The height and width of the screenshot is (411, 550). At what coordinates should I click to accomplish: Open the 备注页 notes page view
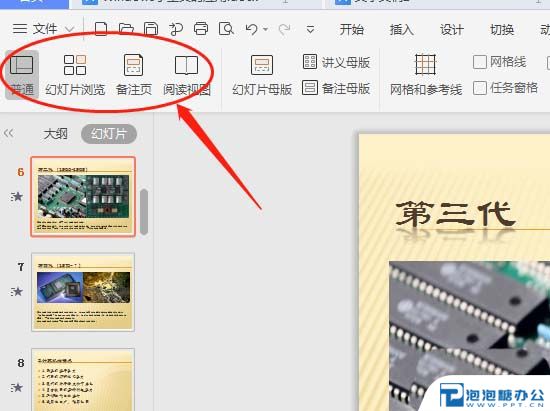(x=134, y=75)
